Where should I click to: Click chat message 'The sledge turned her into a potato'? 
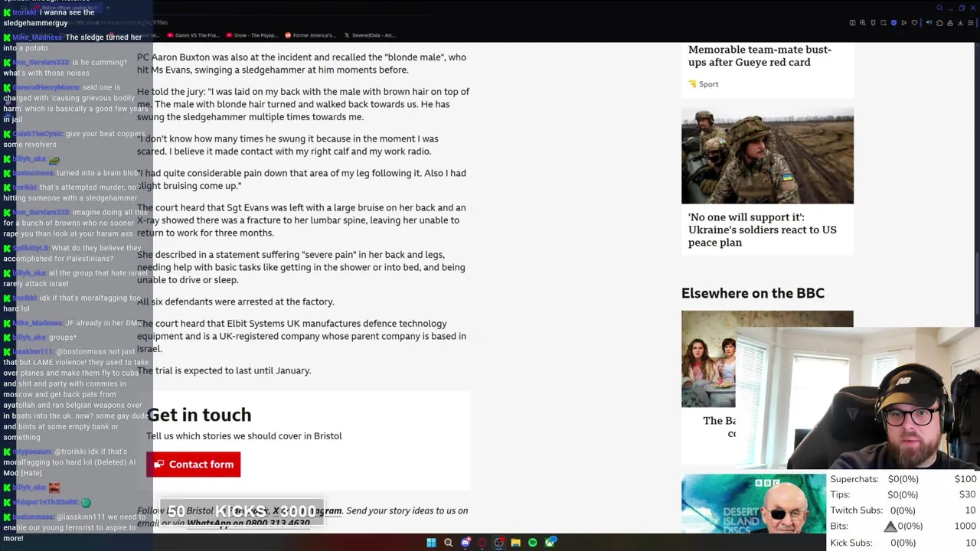point(73,42)
